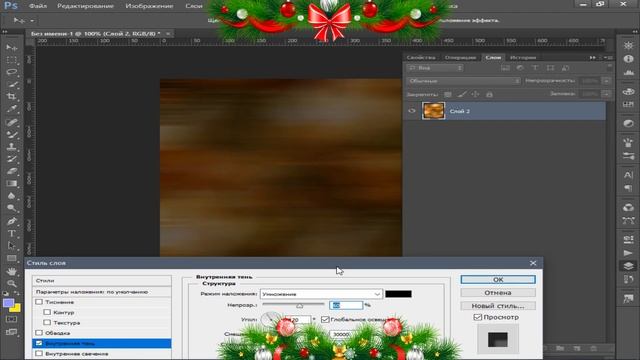Enable the Текстура checkbox
This screenshot has height=360, width=640.
click(47, 322)
